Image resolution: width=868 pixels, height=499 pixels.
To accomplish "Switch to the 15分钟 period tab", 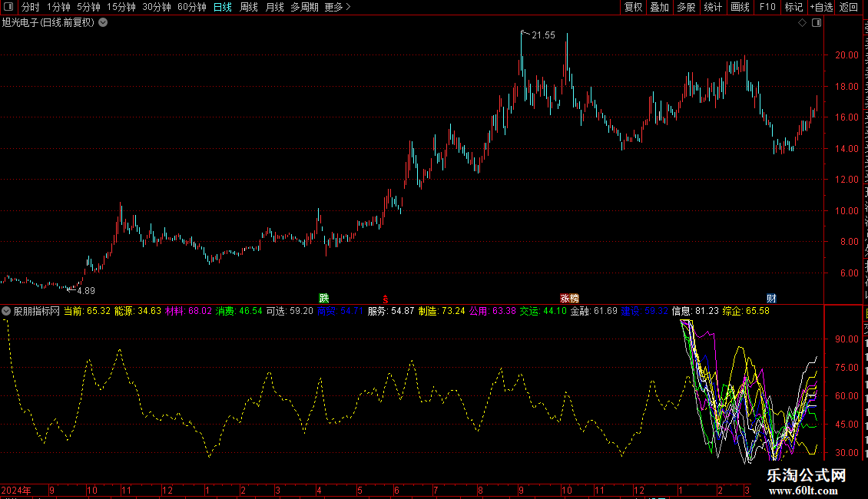I will [121, 7].
